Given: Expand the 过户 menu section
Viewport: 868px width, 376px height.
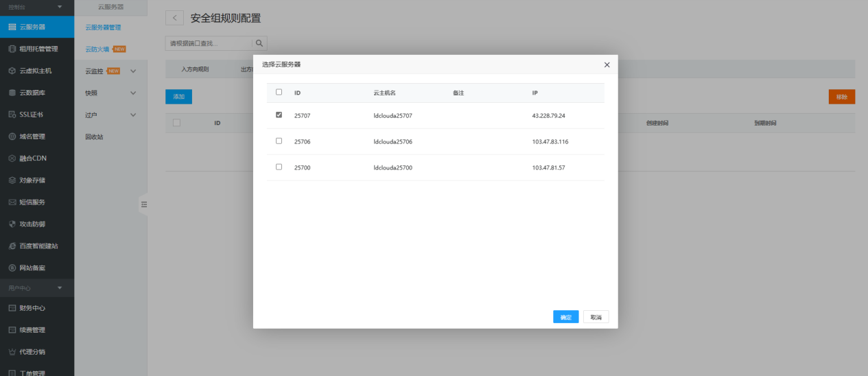Looking at the screenshot, I should (133, 115).
